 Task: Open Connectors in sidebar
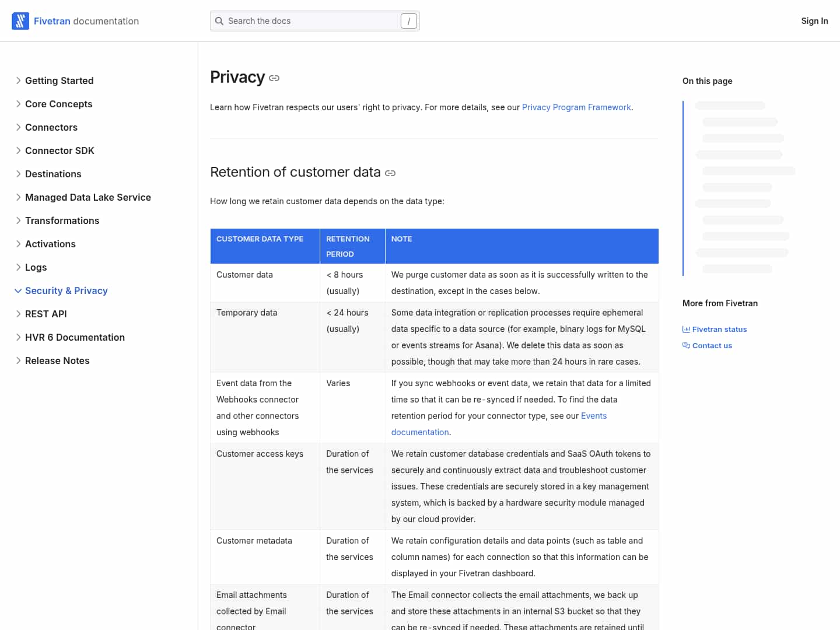[51, 127]
